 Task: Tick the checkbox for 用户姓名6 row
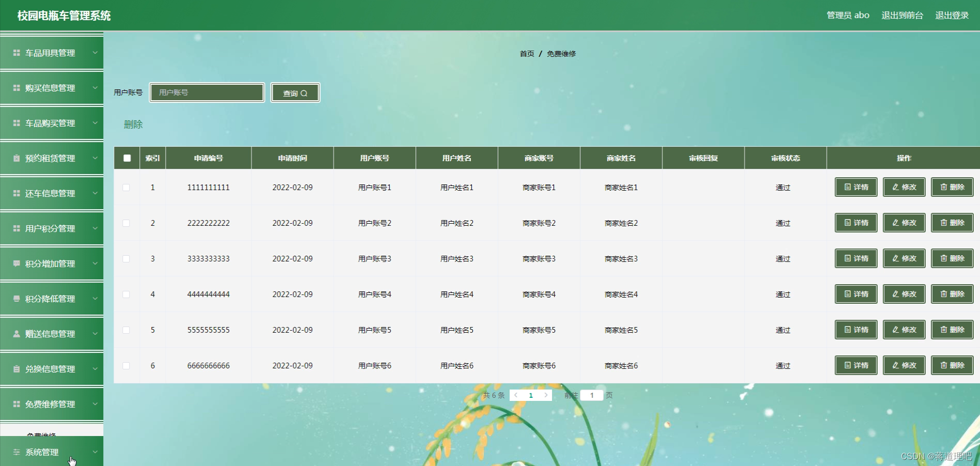[x=127, y=365]
